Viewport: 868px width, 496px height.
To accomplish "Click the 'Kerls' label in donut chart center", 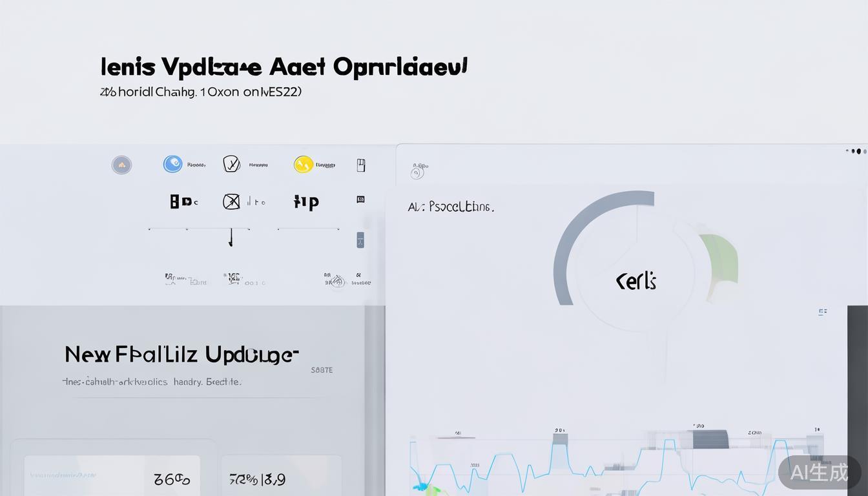I will [636, 282].
